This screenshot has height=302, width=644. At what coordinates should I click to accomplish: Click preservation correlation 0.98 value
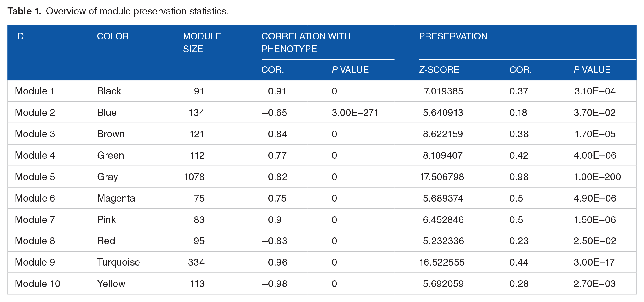pyautogui.click(x=519, y=177)
